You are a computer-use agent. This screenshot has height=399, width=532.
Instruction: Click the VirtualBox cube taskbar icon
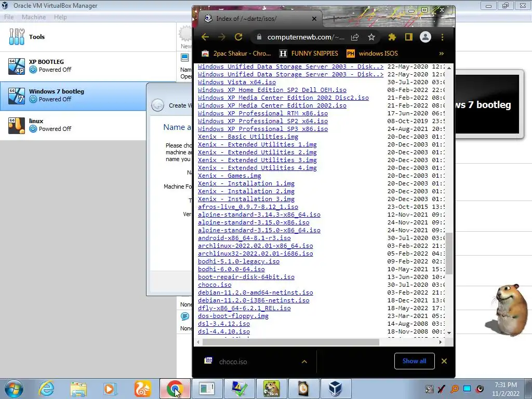coord(335,389)
